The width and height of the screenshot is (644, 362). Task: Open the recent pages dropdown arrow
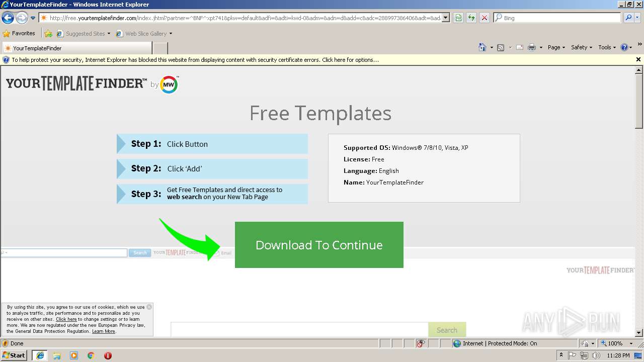pyautogui.click(x=33, y=18)
